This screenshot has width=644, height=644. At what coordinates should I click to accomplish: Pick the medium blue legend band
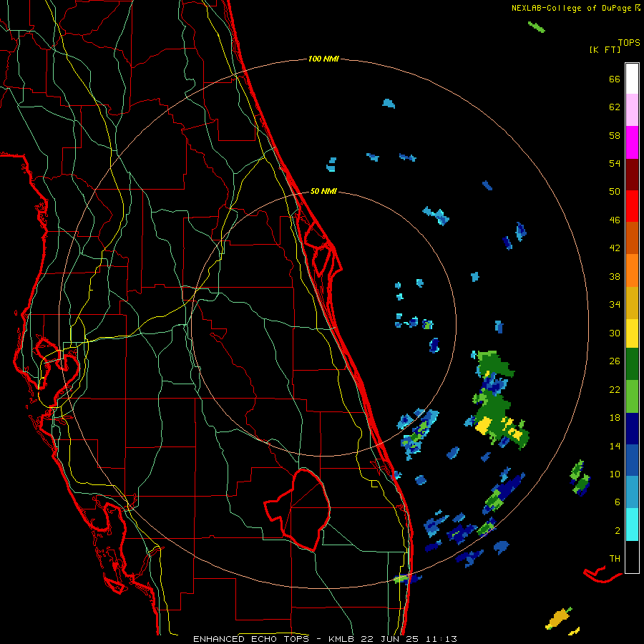632,460
